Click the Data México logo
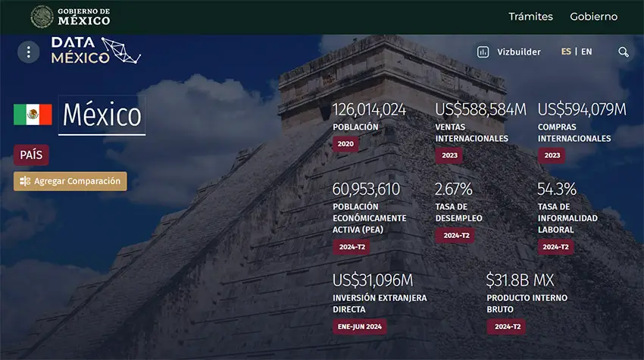Screen dimensions: 644x360 pos(96,51)
